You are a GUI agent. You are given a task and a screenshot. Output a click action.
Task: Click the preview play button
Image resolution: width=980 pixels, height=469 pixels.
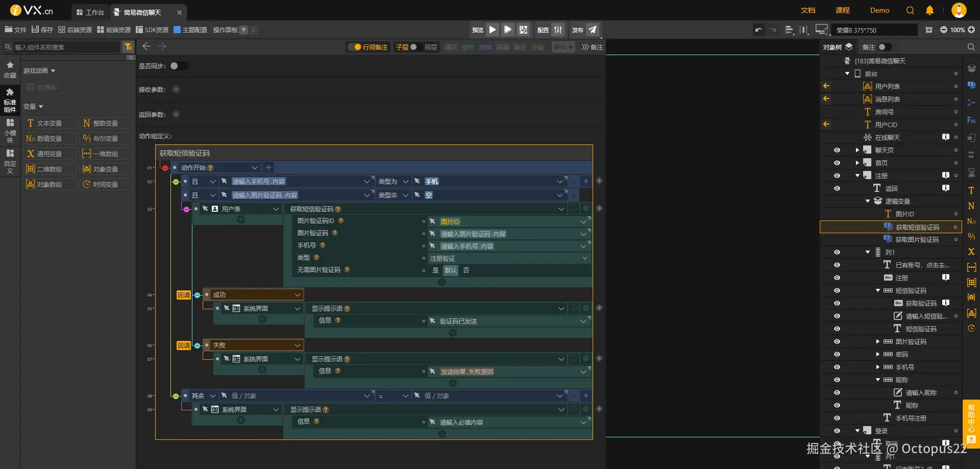[493, 30]
